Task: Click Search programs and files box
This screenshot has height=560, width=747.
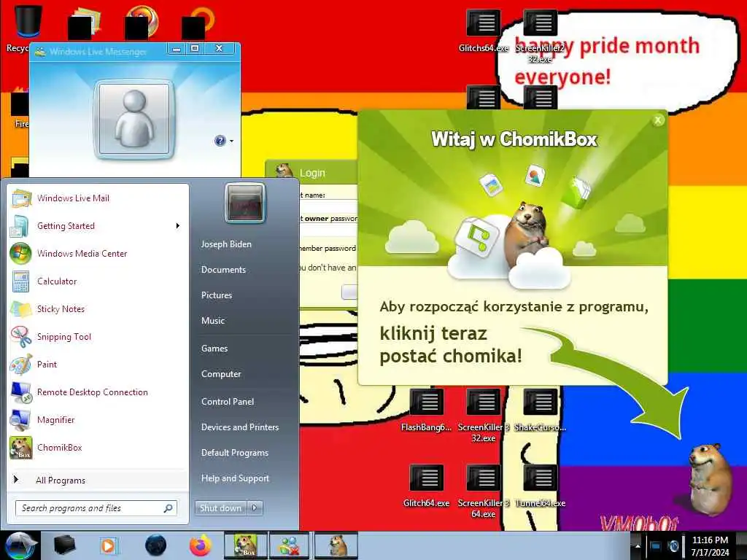Action: pos(96,508)
